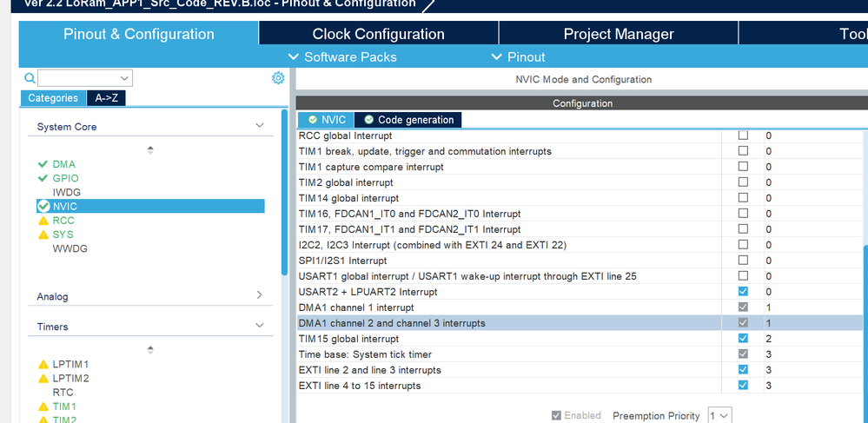Click the warning icon next to SYS
The width and height of the screenshot is (868, 423).
point(43,235)
